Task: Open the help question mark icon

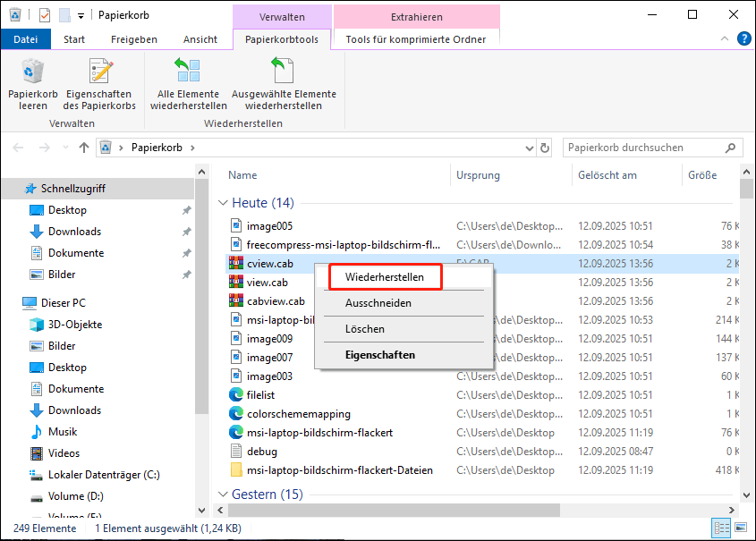Action: [744, 38]
